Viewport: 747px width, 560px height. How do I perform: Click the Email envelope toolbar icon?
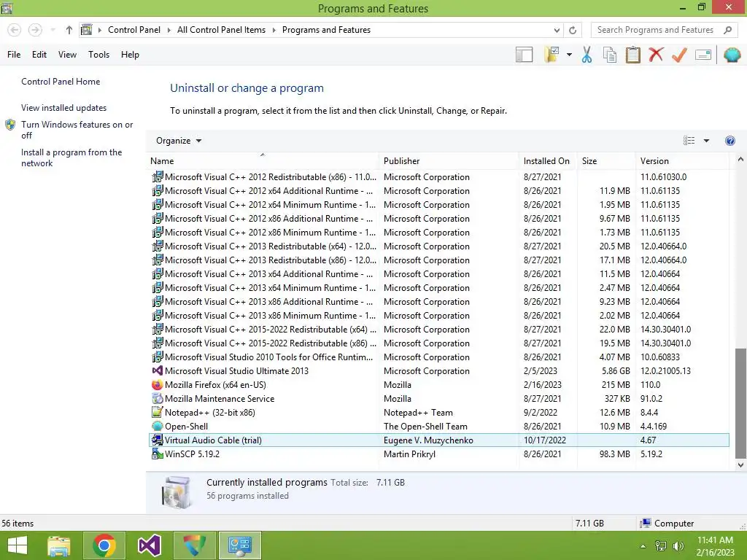coord(703,55)
